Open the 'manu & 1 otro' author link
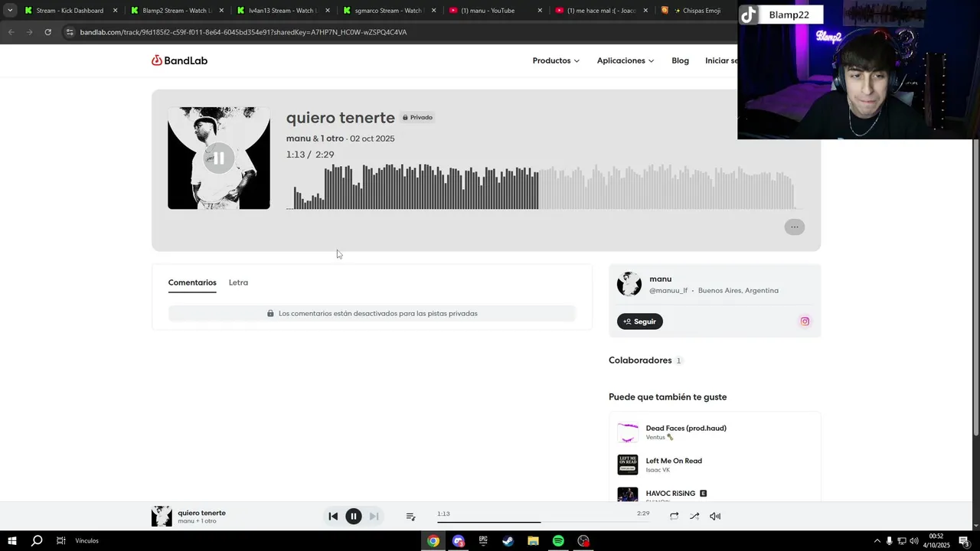Image resolution: width=980 pixels, height=551 pixels. click(315, 139)
